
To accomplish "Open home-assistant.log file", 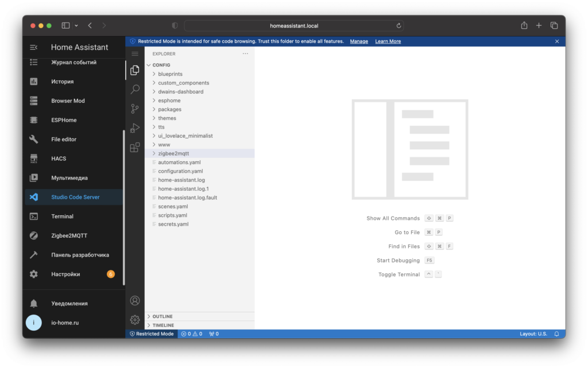I will [x=199, y=180].
